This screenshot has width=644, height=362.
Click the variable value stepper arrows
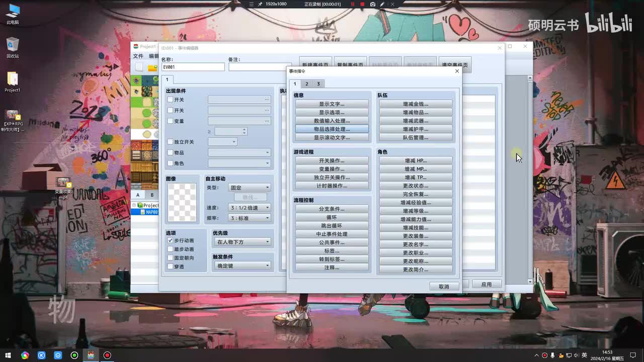pos(245,131)
